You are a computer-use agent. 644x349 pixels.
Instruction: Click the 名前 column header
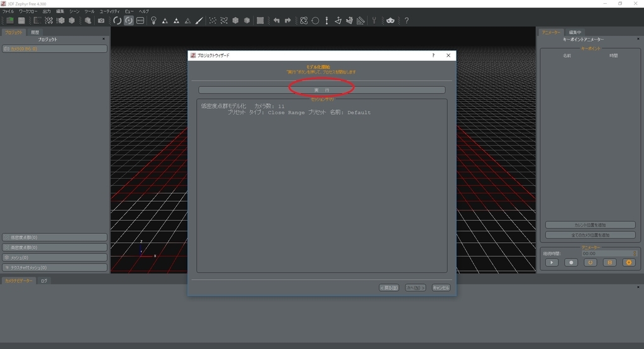tap(567, 56)
